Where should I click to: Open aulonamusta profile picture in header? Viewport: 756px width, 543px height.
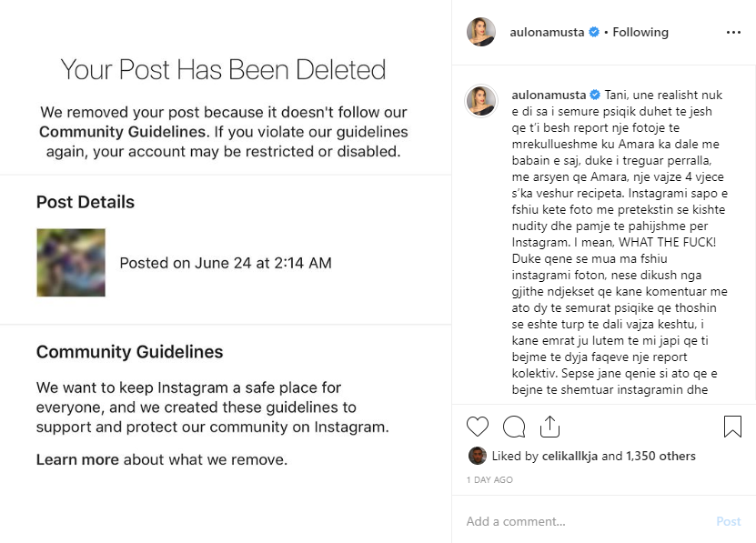tap(481, 32)
